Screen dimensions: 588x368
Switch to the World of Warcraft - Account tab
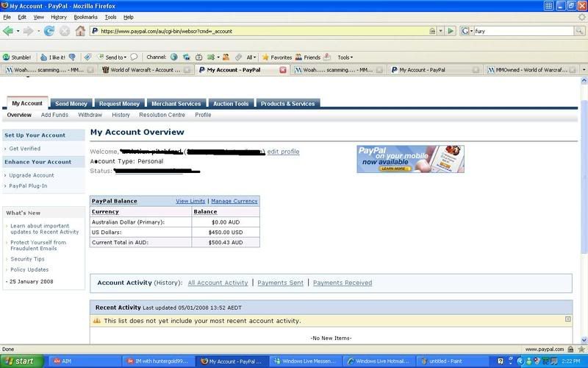click(146, 70)
